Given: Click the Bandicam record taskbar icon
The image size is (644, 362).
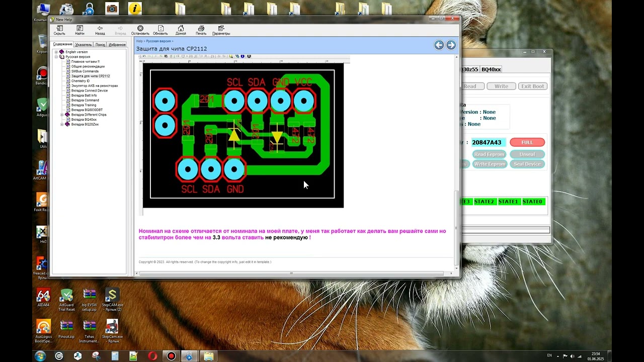Looking at the screenshot, I should click(x=171, y=356).
